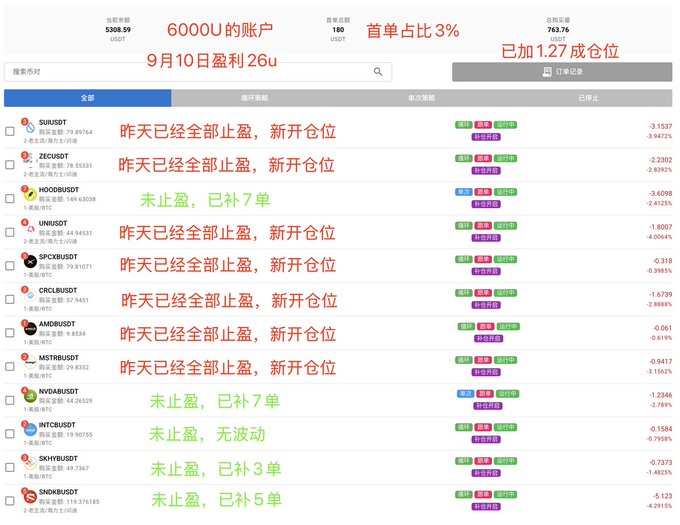This screenshot has width=680, height=525.
Task: Enable the MSTRBUSDT row checkbox
Action: [x=10, y=367]
